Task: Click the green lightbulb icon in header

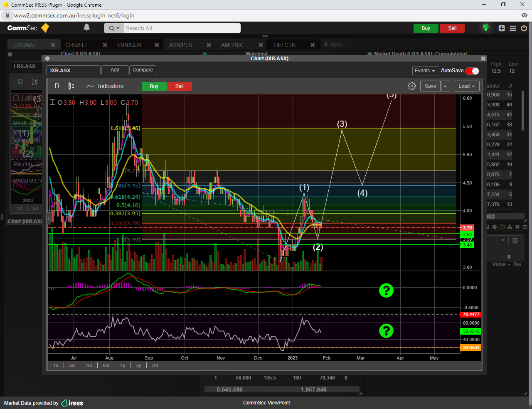Action: [485, 27]
